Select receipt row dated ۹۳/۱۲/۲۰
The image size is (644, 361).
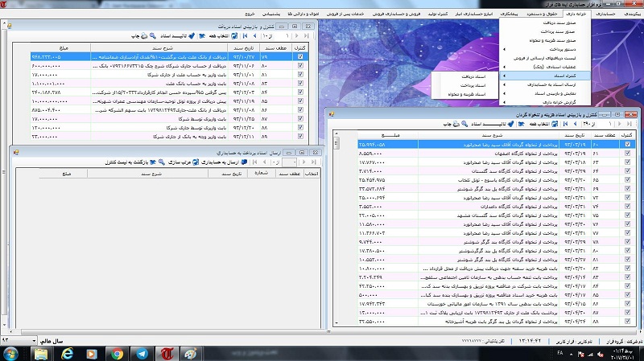pos(168,128)
